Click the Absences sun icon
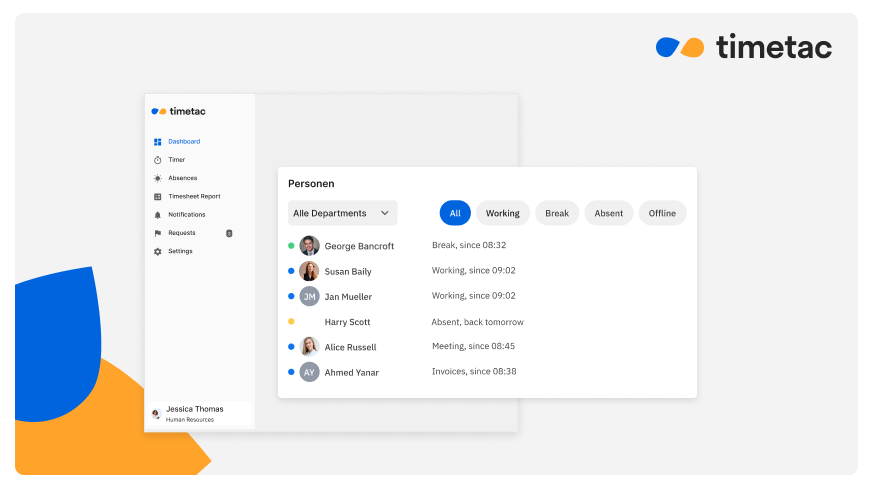The image size is (872, 490). click(x=157, y=179)
